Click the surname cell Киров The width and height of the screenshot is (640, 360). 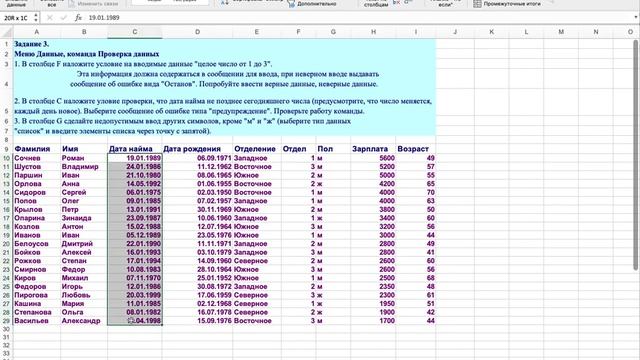tap(37, 278)
